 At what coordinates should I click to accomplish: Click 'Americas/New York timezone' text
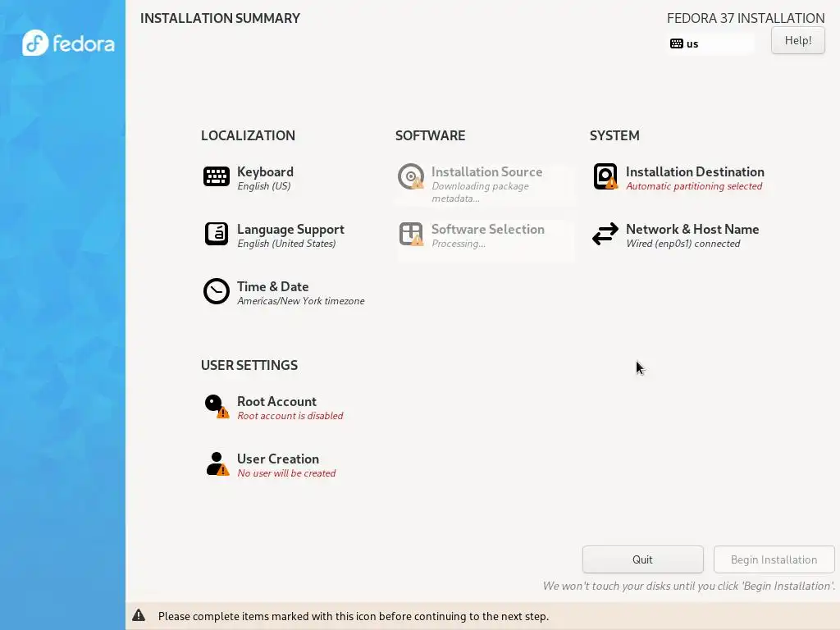point(300,301)
